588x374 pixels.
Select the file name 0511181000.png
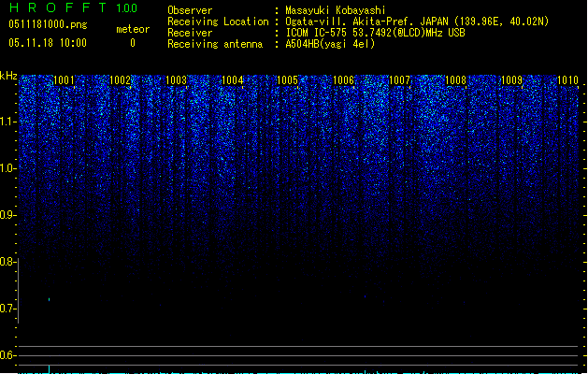click(x=48, y=24)
